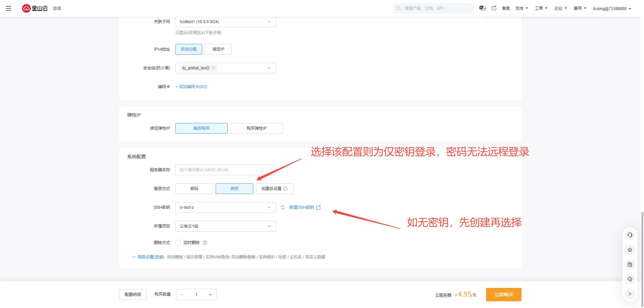Screen dimensions: 644x308
Task: Click the header search box
Action: pos(434,8)
